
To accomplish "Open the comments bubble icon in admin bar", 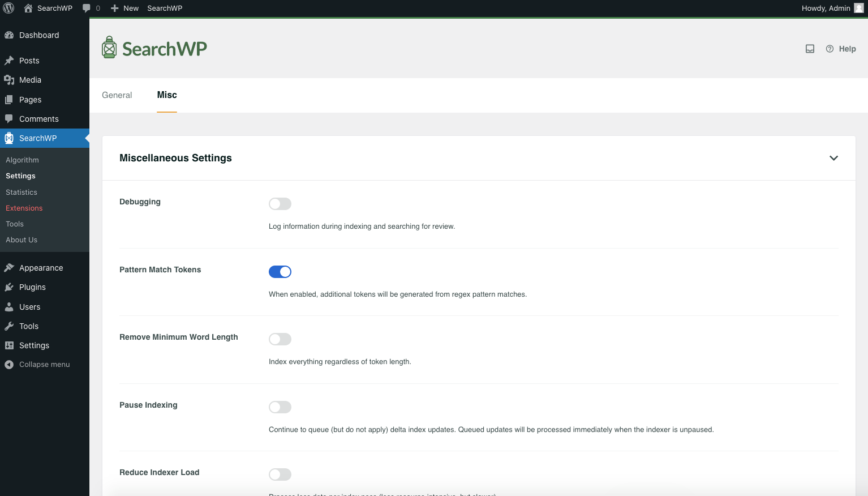I will coord(87,8).
